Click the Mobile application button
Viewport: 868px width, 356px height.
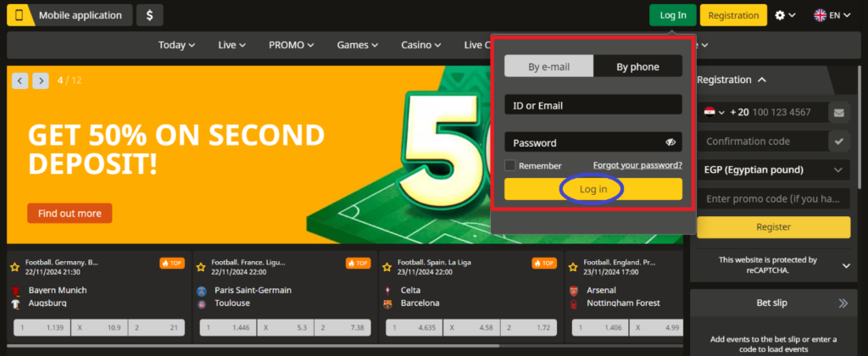click(70, 15)
